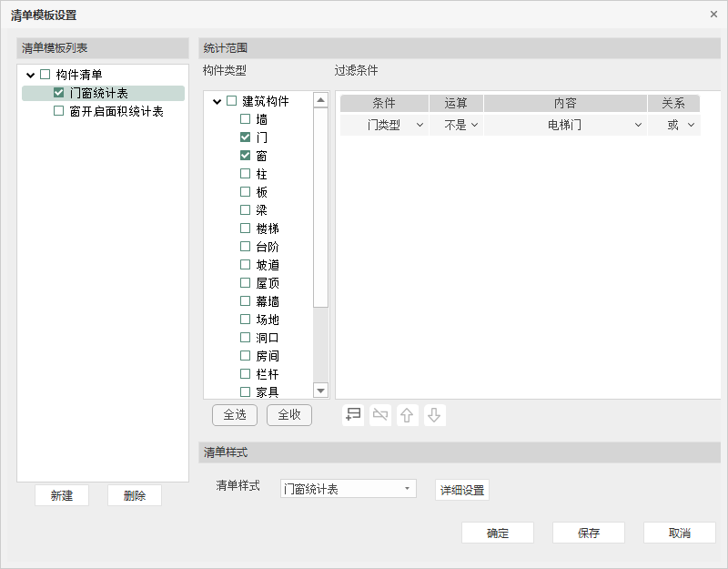Uncheck the 门 component checkbox

pos(245,137)
